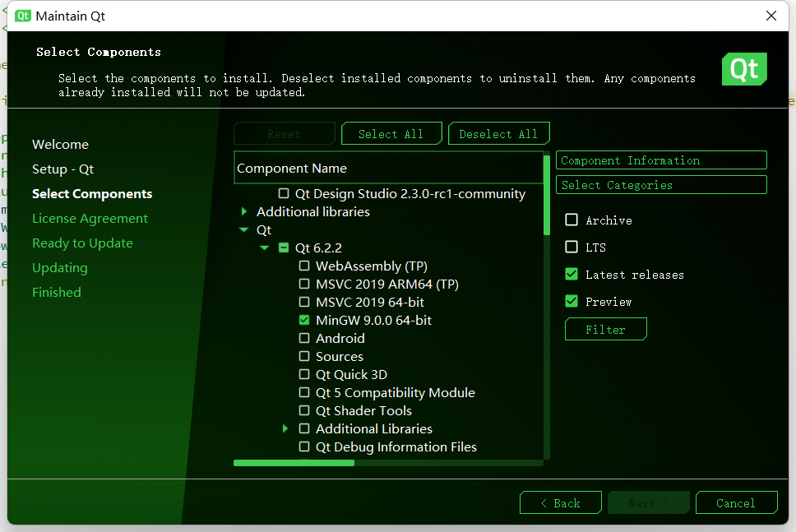Image resolution: width=796 pixels, height=532 pixels.
Task: Click the Component Name column header
Action: click(389, 168)
